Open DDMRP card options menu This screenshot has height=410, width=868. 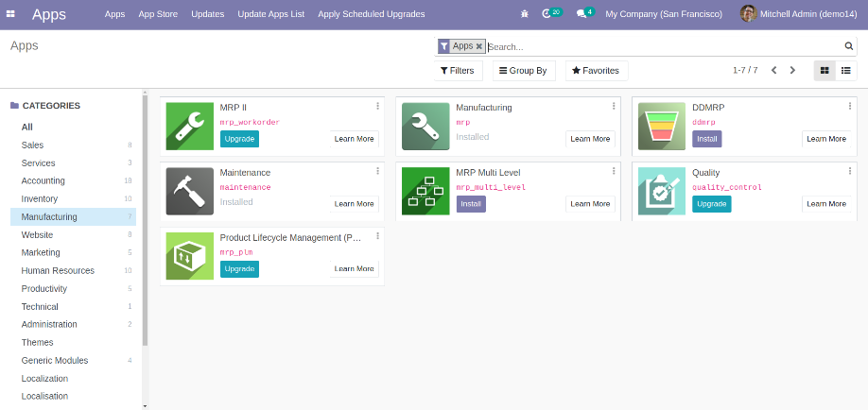pos(850,106)
